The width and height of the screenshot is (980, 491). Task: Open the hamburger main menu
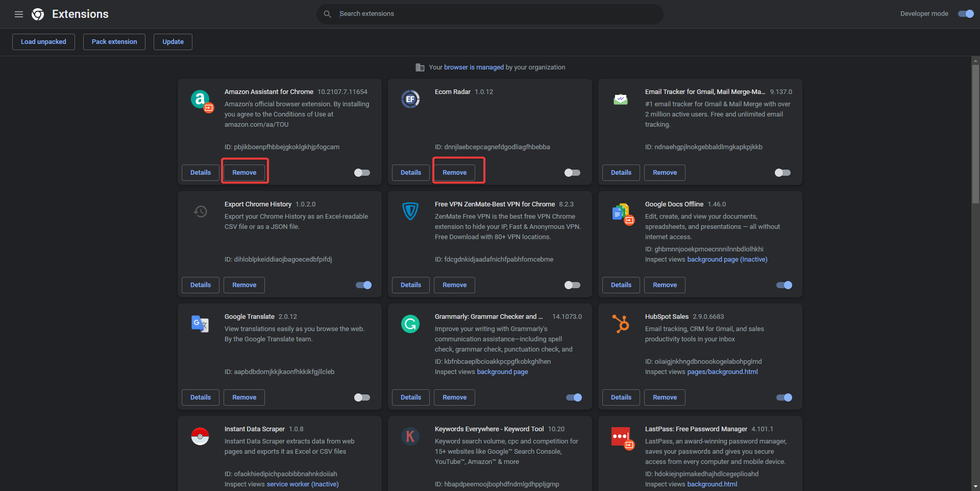19,14
